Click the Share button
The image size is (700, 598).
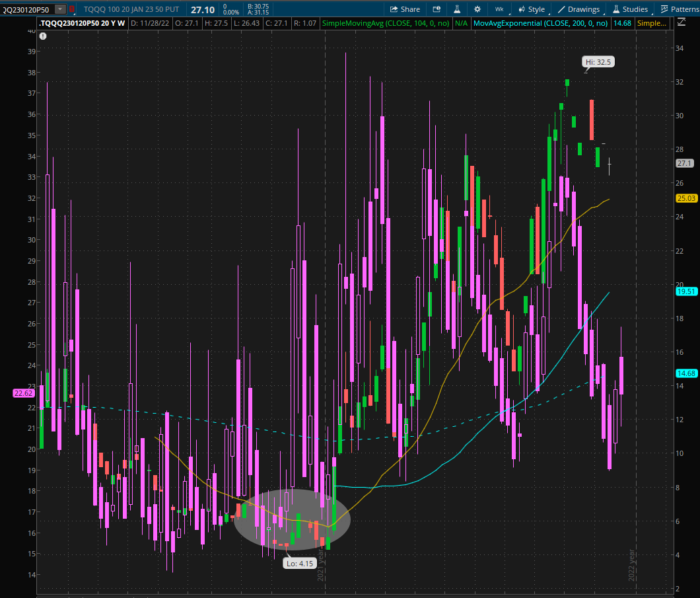(405, 9)
